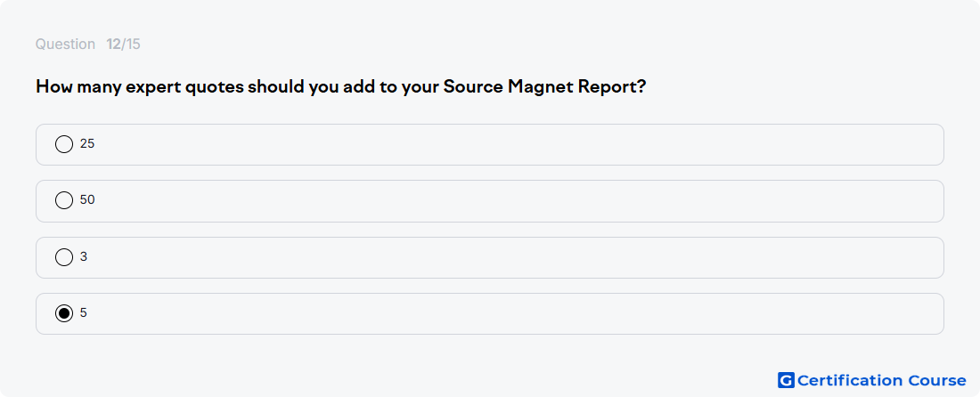
Task: Click the word Course in the footer
Action: 937,380
